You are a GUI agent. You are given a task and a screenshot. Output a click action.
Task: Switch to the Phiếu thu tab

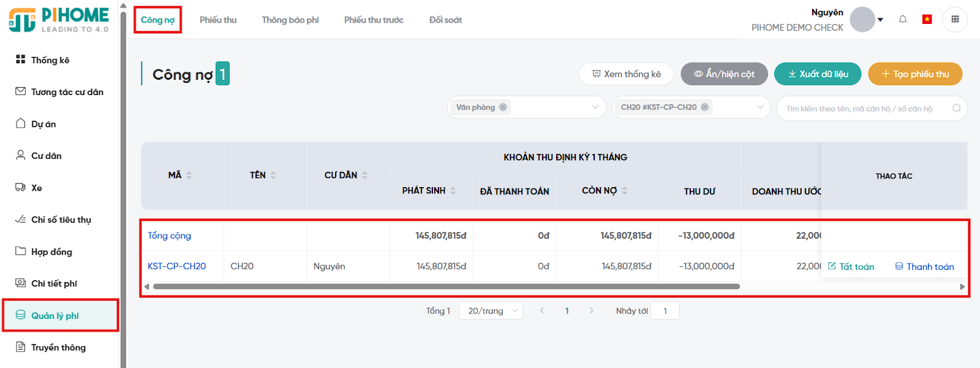click(218, 20)
